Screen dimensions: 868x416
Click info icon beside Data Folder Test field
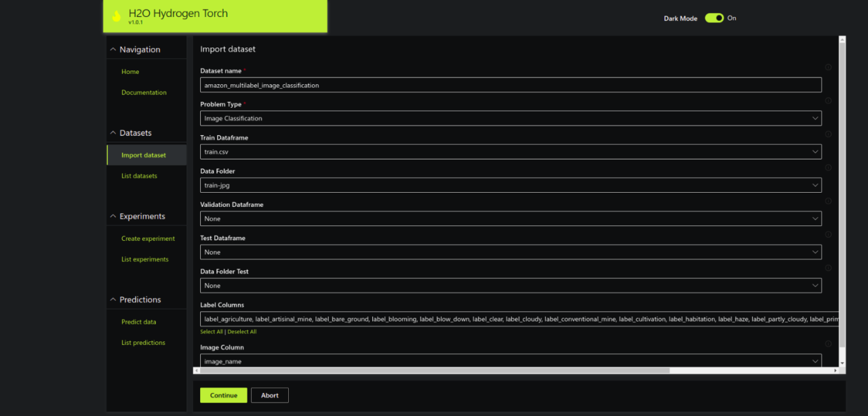coord(828,268)
